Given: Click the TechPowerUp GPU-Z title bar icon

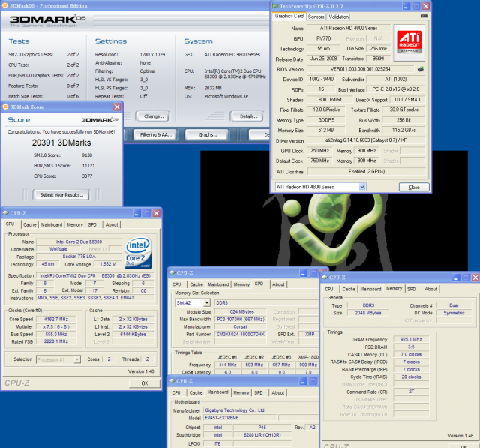Looking at the screenshot, I should point(275,6).
